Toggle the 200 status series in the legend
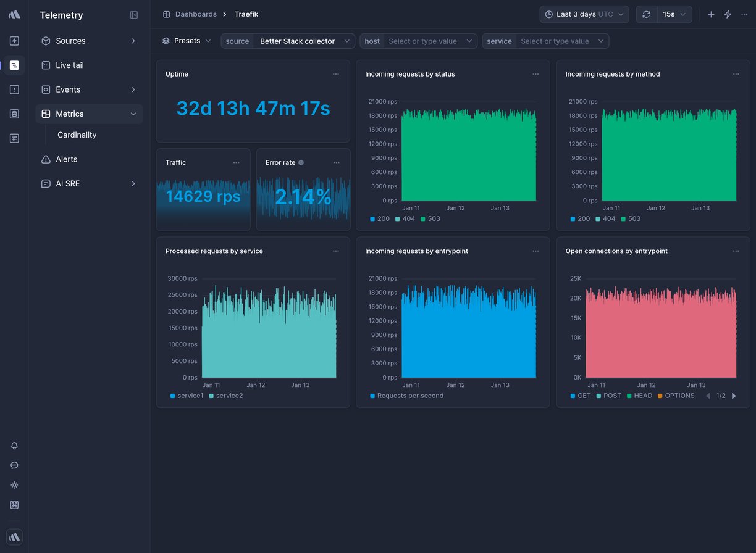756x553 pixels. [x=379, y=218]
